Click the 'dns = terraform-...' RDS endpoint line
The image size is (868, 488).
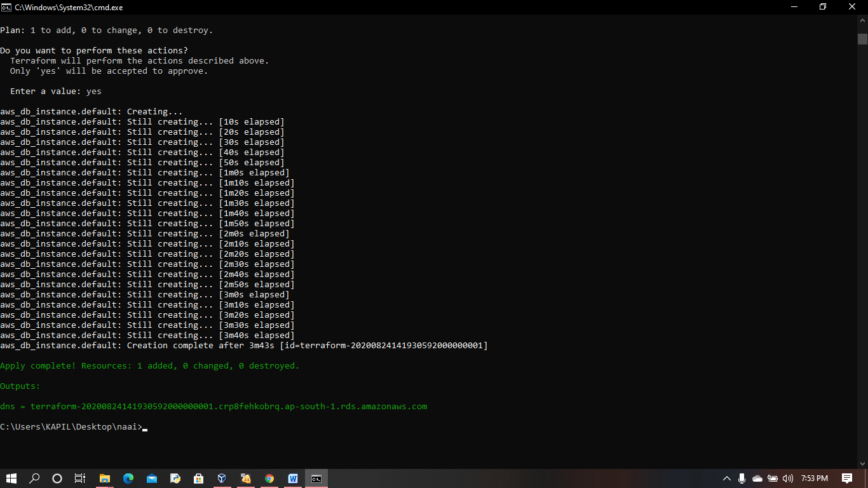(x=214, y=407)
